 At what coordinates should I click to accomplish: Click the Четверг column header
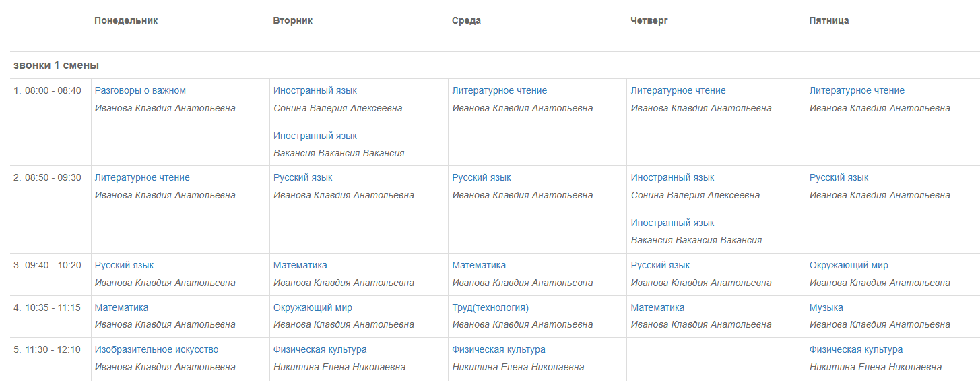pos(649,20)
